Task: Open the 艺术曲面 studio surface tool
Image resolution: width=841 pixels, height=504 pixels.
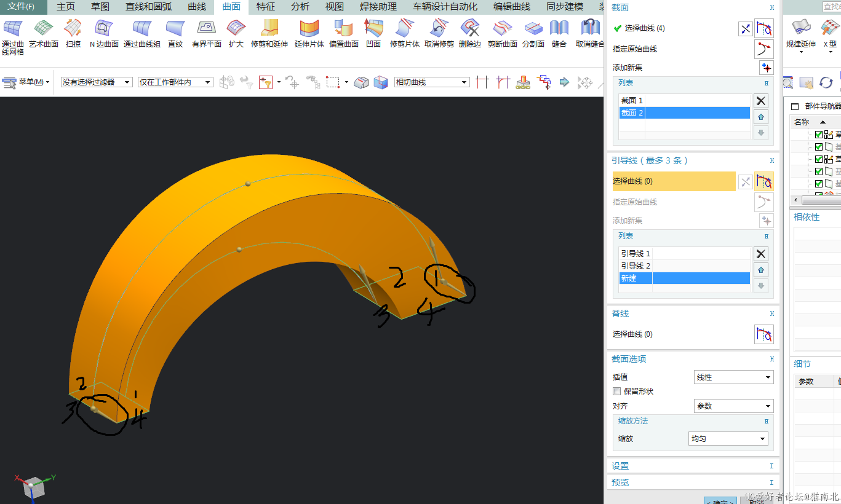Action: tap(44, 34)
